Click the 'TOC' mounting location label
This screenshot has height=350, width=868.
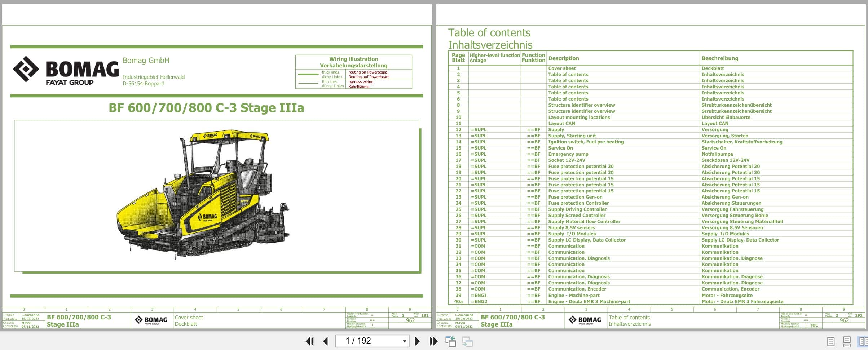tap(814, 325)
